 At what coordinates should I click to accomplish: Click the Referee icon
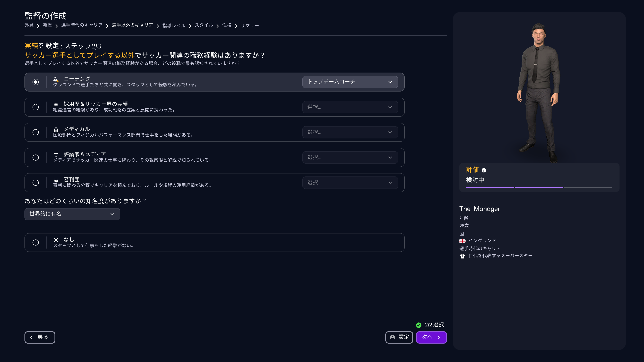pos(56,180)
